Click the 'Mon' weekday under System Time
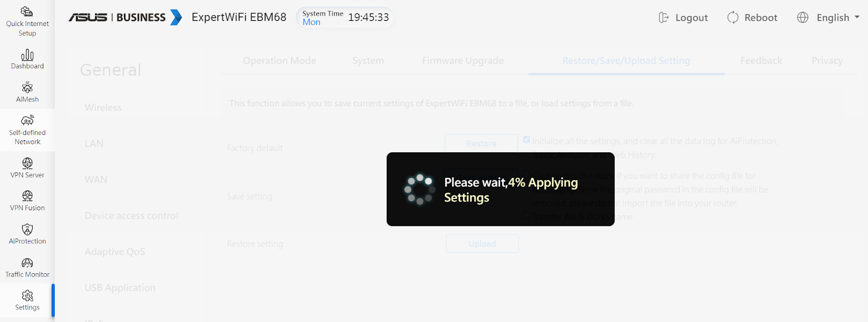868x322 pixels. click(x=311, y=22)
